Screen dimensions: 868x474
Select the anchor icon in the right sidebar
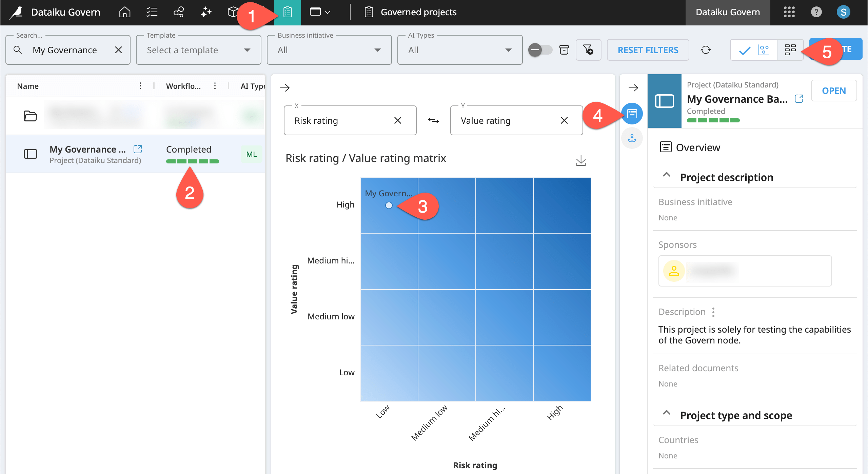click(632, 138)
